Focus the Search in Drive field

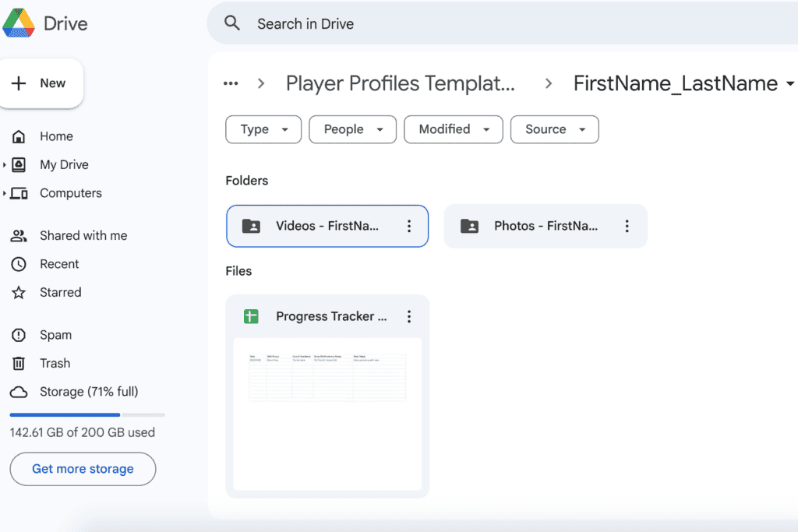pyautogui.click(x=503, y=23)
